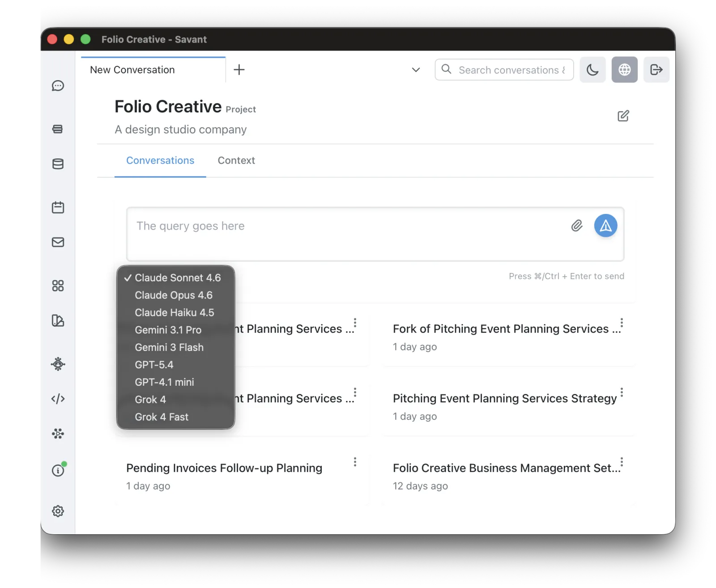Open Pending Invoices Follow-up Planning conversation
The height and width of the screenshot is (588, 716).
224,468
